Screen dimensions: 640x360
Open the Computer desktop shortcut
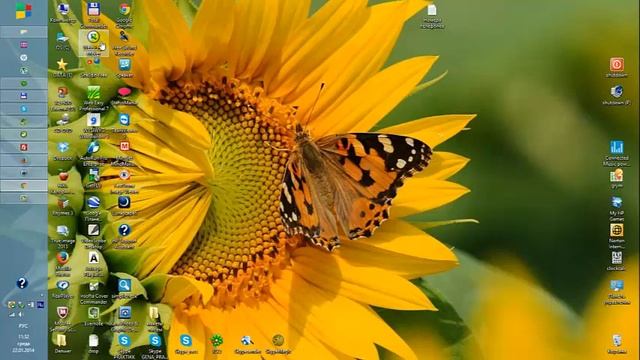point(63,12)
